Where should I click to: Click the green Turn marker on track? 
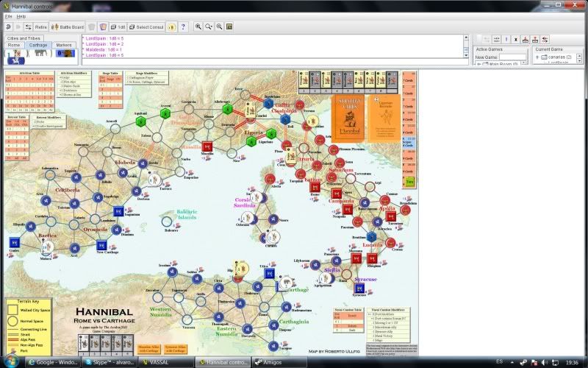pos(409,182)
